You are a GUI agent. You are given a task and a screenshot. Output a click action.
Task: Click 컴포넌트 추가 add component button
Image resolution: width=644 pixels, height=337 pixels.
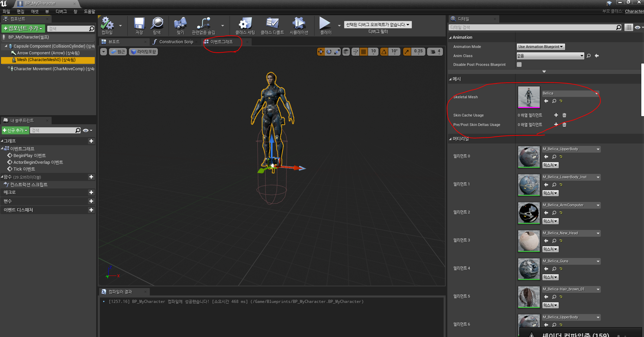(23, 29)
